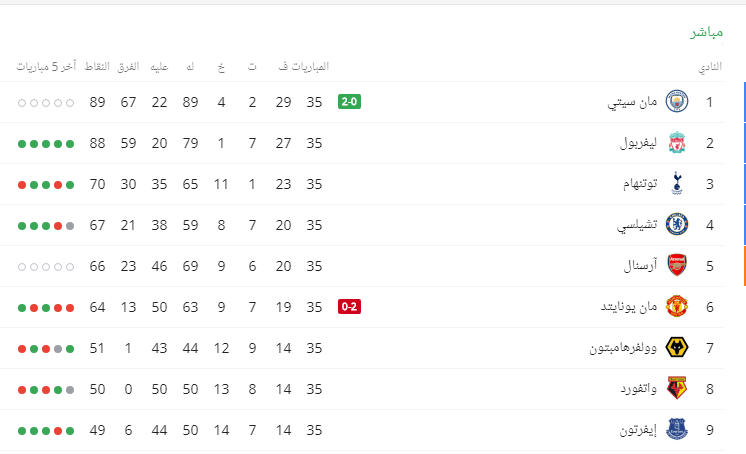The height and width of the screenshot is (454, 746).
Task: Open the مان يونايتد team name link
Action: pos(628,306)
